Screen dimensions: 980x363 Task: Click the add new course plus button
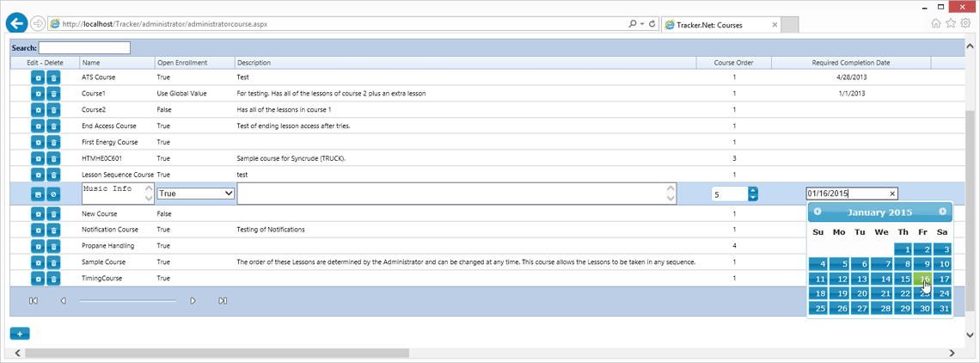coord(20,335)
